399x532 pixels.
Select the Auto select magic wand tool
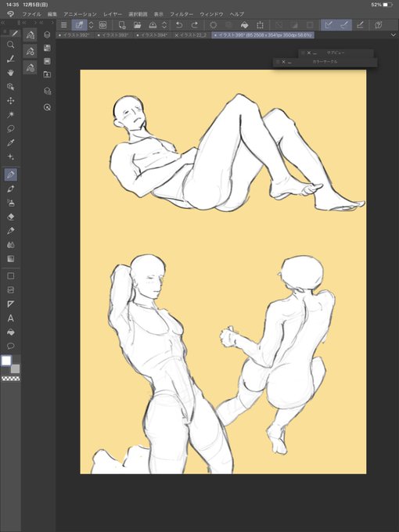pos(10,115)
